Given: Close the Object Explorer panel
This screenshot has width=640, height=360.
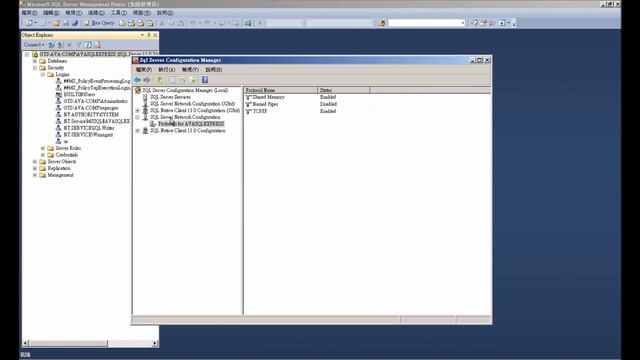Looking at the screenshot, I should [x=155, y=35].
